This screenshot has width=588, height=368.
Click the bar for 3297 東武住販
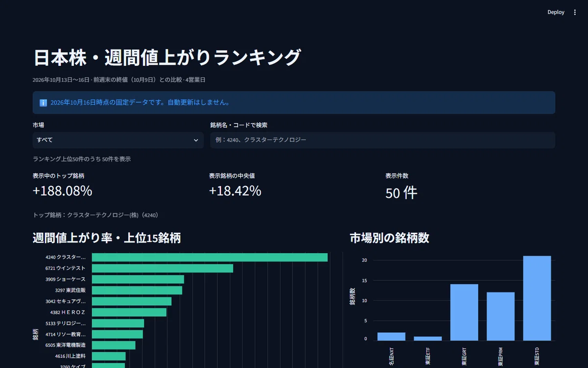point(137,290)
